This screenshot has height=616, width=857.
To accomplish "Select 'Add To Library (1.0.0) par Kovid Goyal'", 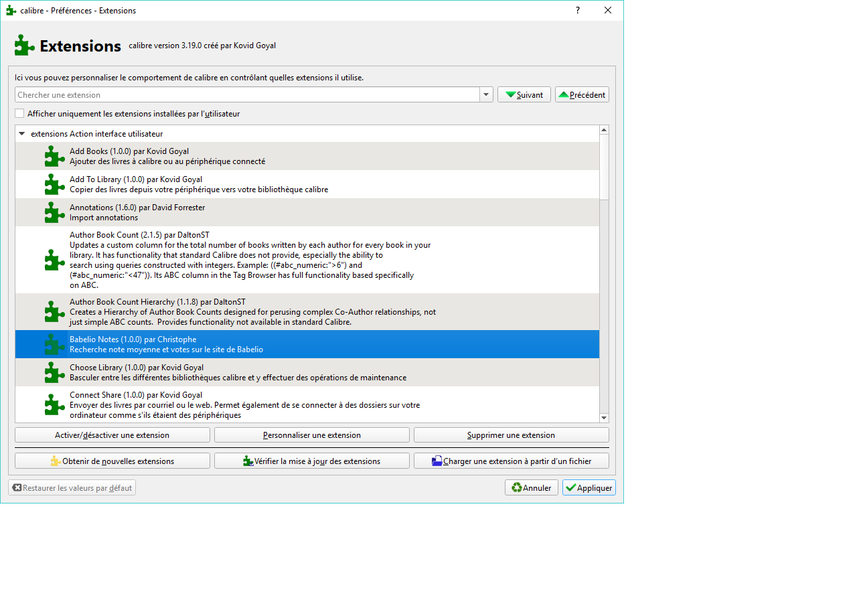I will point(307,184).
